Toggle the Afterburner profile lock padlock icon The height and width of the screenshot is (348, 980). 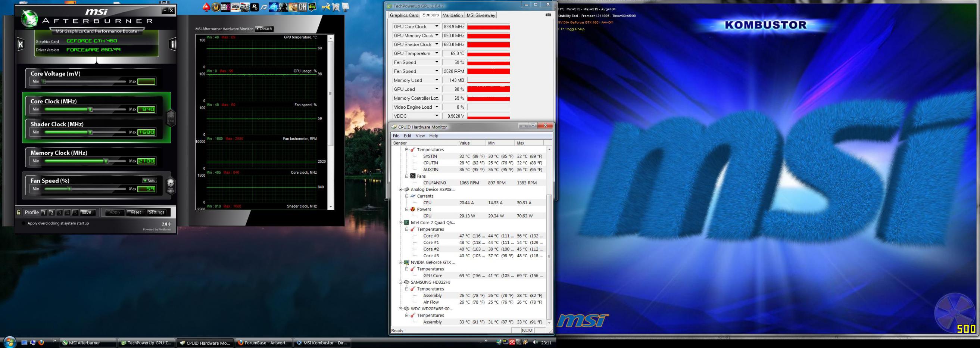point(18,212)
